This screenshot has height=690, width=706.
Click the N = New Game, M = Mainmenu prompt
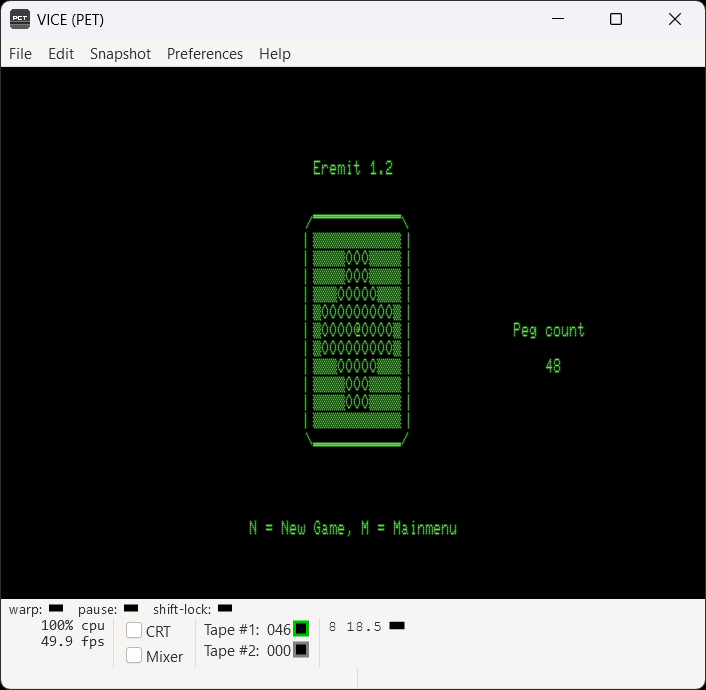(353, 528)
